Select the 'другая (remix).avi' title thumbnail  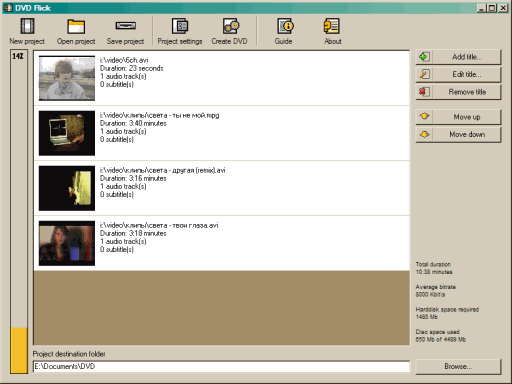[67, 188]
